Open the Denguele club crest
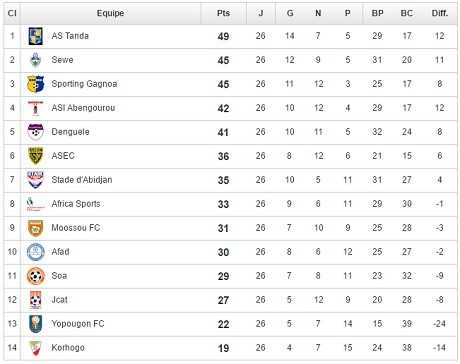 pyautogui.click(x=36, y=132)
